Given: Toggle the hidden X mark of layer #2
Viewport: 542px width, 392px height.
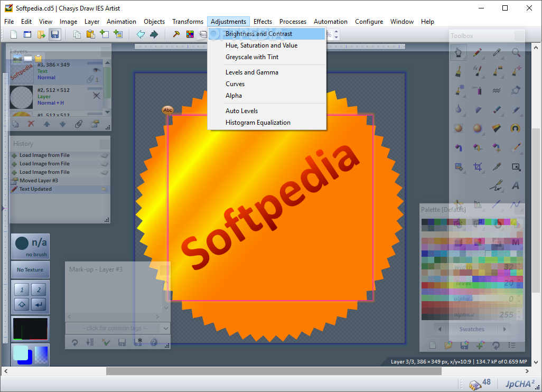Looking at the screenshot, I should pyautogui.click(x=97, y=96).
